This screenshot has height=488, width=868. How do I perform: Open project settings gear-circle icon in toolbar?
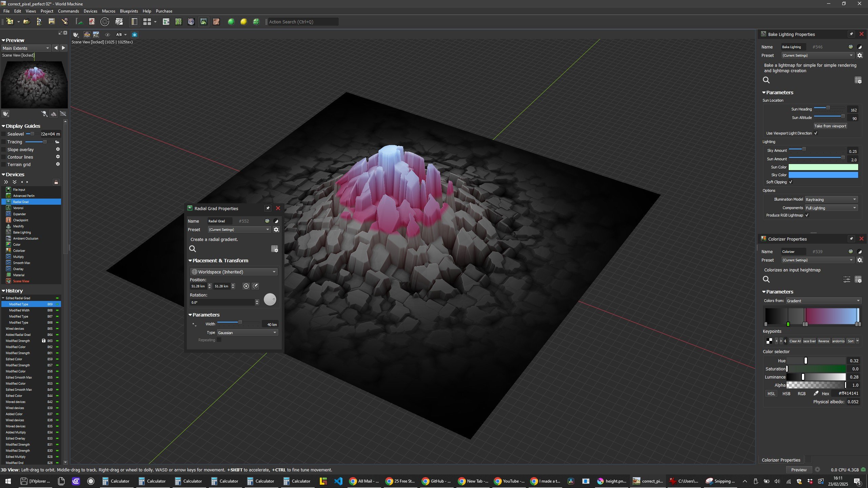(105, 22)
